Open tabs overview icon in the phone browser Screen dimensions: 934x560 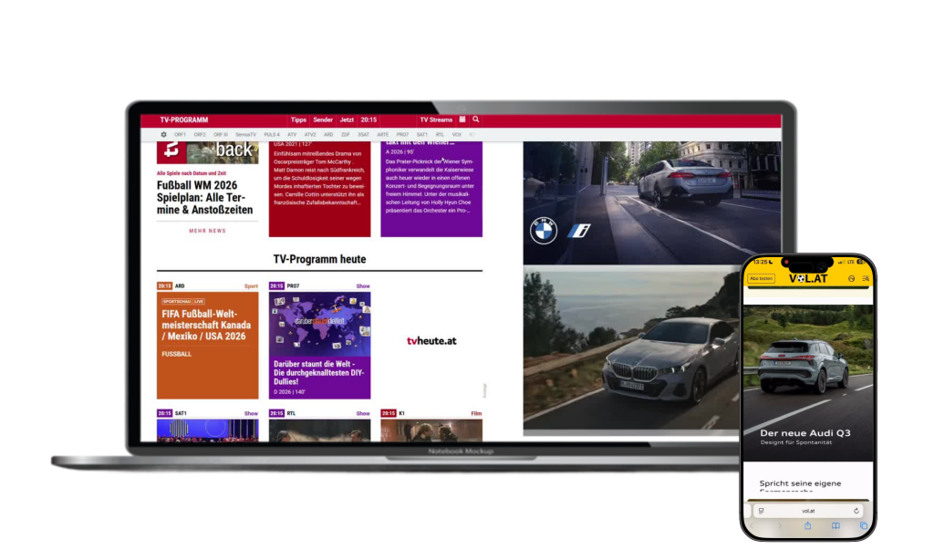click(x=863, y=525)
